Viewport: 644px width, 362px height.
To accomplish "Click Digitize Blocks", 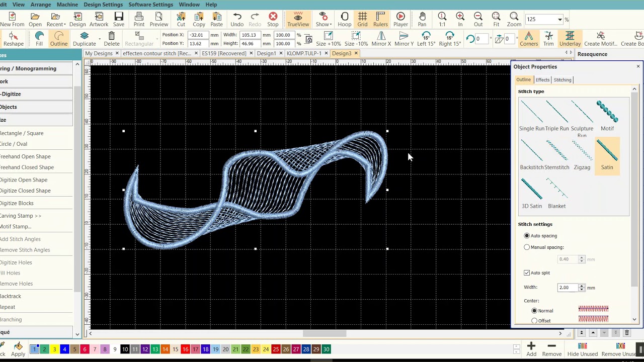I will click(x=17, y=203).
